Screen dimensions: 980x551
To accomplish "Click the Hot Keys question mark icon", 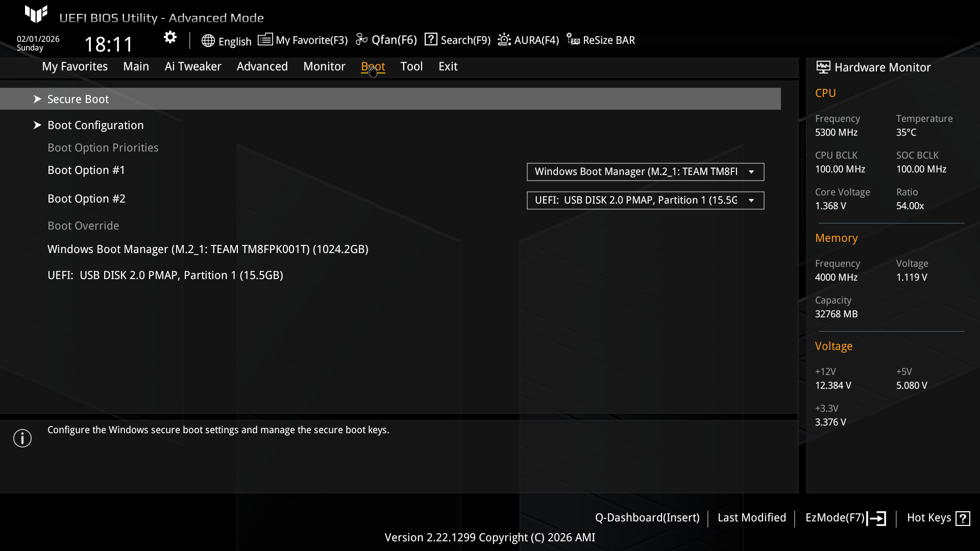I will pyautogui.click(x=963, y=518).
